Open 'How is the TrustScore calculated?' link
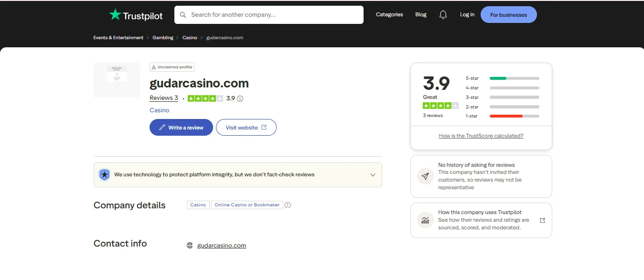 [481, 136]
